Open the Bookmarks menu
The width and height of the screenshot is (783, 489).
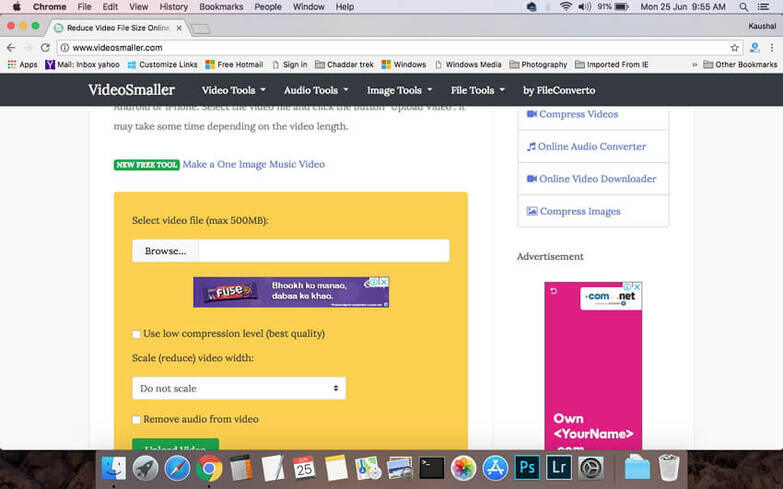[x=221, y=7]
